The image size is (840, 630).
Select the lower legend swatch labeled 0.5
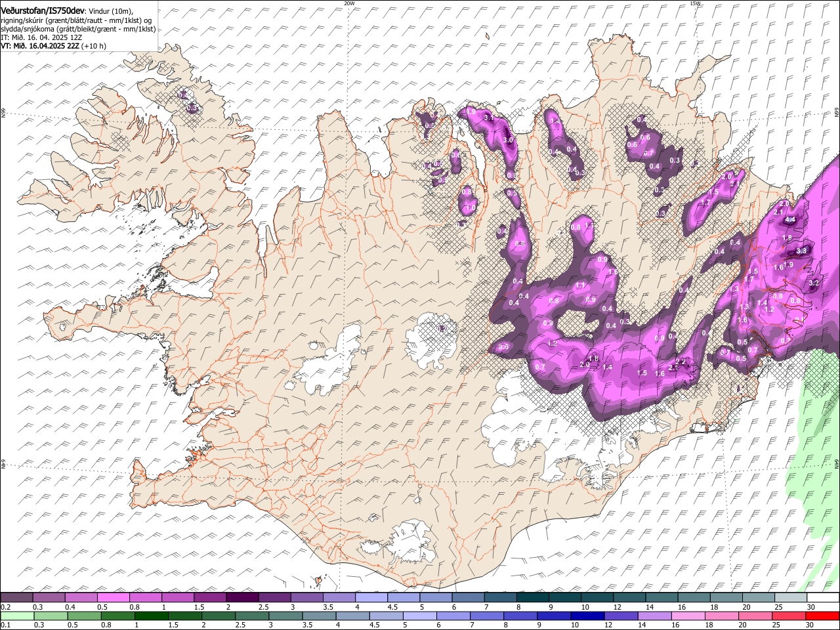(84, 616)
